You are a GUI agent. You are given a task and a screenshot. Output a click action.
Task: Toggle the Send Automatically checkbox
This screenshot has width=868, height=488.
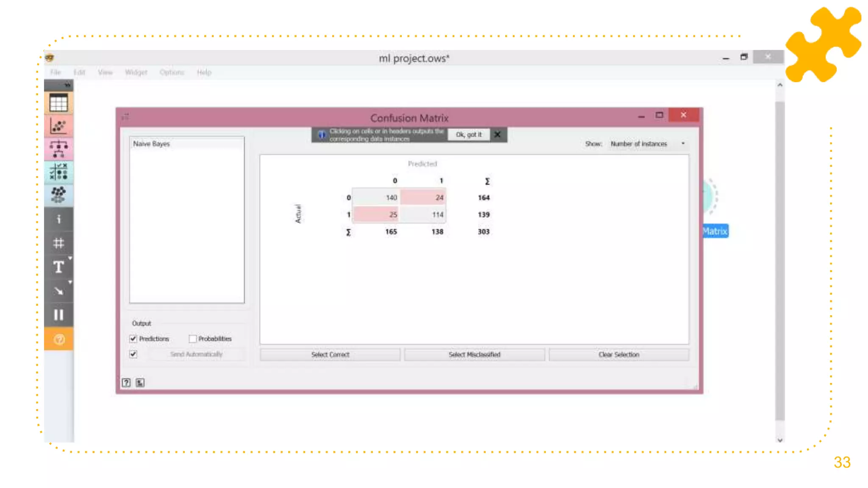pyautogui.click(x=134, y=354)
